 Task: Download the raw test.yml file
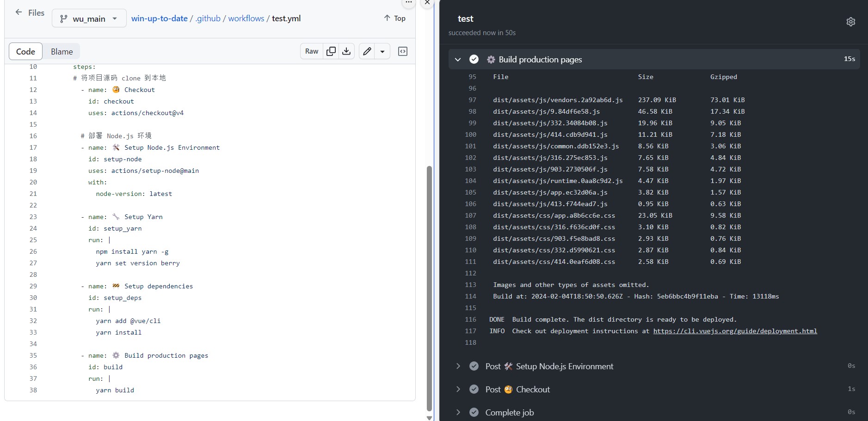point(346,51)
